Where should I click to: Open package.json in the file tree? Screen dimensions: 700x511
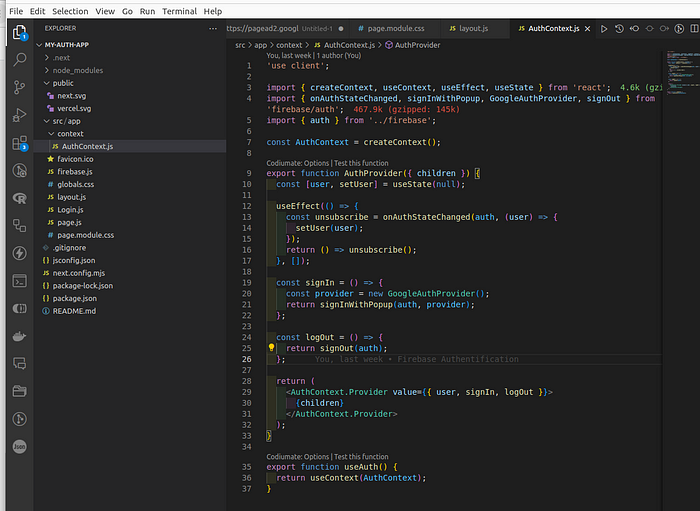click(x=130, y=298)
